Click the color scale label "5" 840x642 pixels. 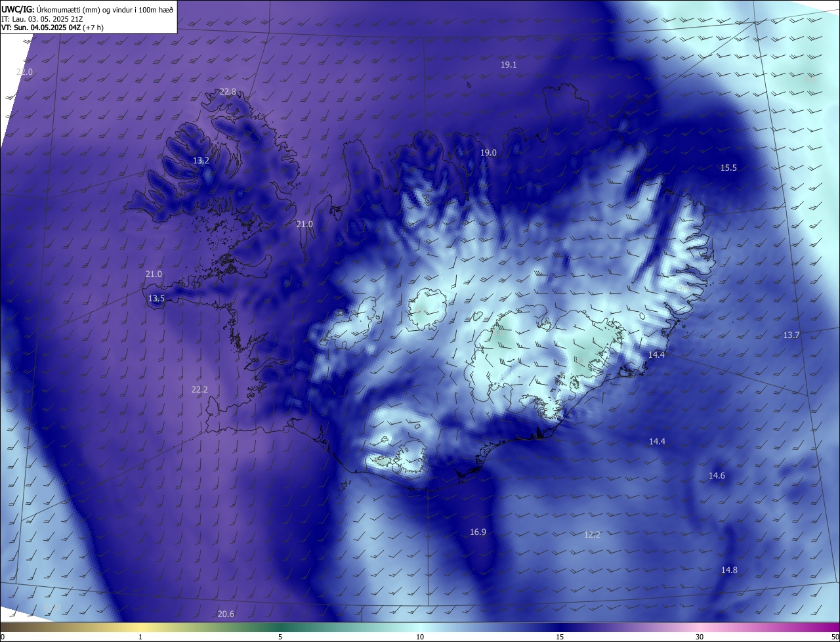(280, 637)
